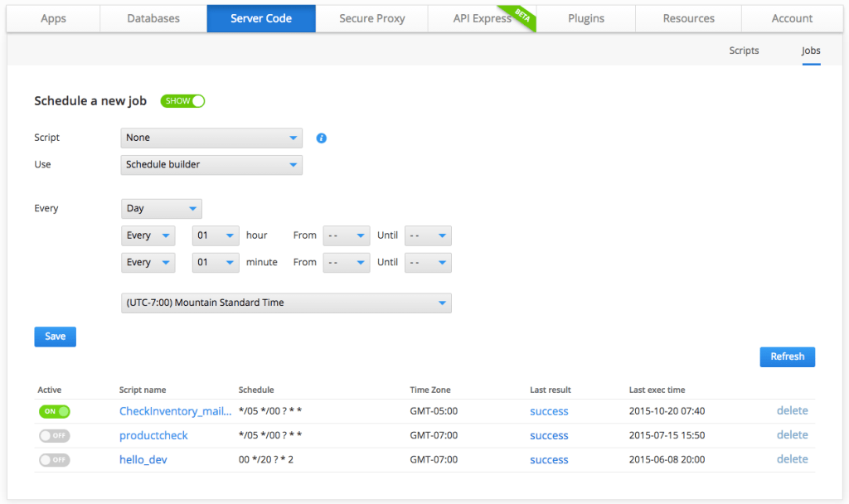The height and width of the screenshot is (504, 849).
Task: Enable the productcheck job toggle
Action: point(54,435)
